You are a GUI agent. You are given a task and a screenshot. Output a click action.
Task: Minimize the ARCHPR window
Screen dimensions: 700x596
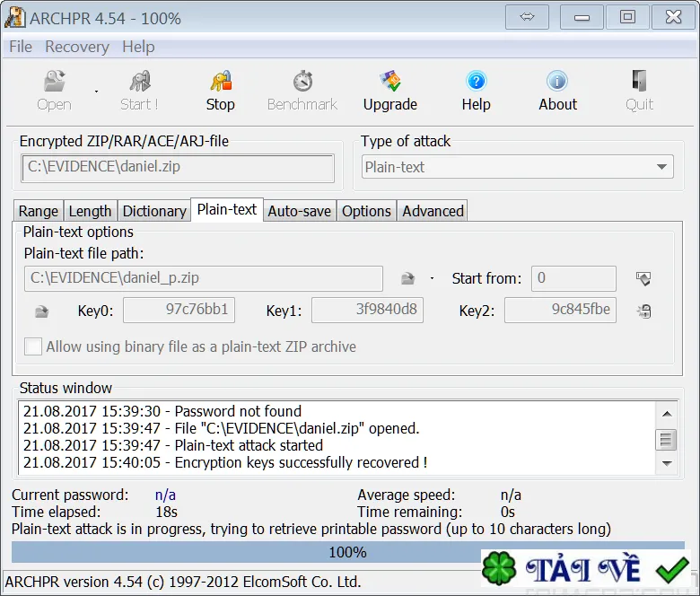582,17
